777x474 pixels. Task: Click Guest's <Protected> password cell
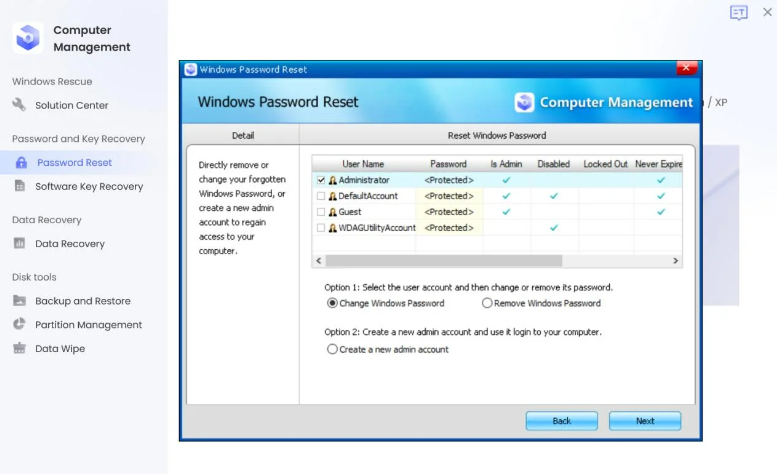click(449, 212)
